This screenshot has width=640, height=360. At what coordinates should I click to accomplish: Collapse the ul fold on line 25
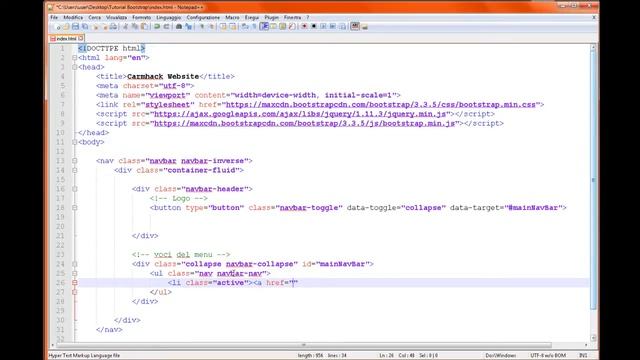pos(75,273)
